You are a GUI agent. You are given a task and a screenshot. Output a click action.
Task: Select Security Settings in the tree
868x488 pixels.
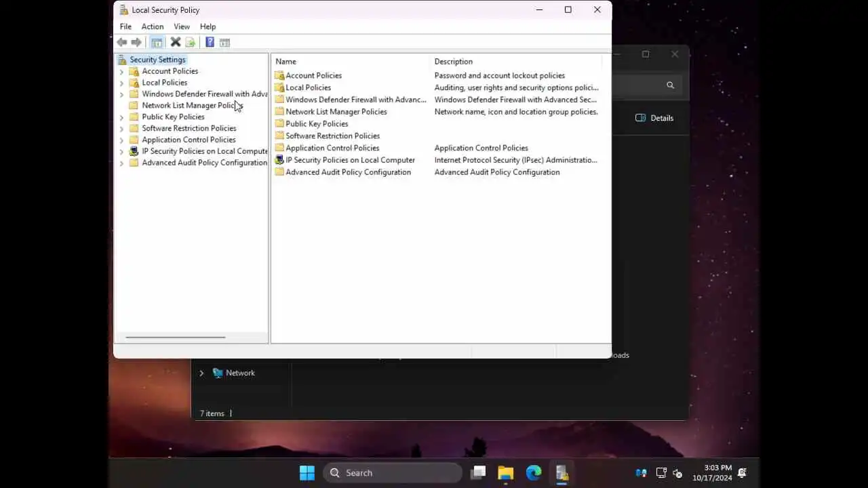[157, 60]
